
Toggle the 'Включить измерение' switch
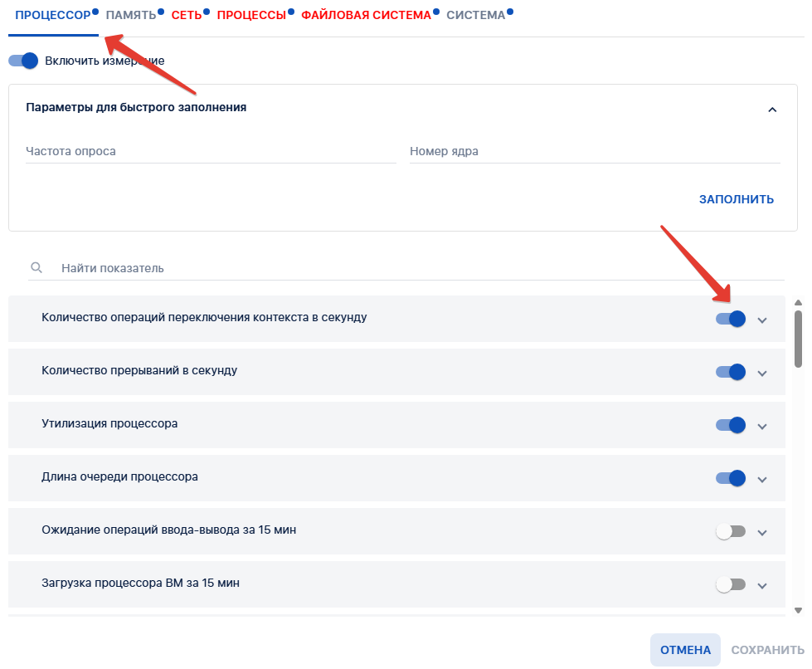pos(23,61)
